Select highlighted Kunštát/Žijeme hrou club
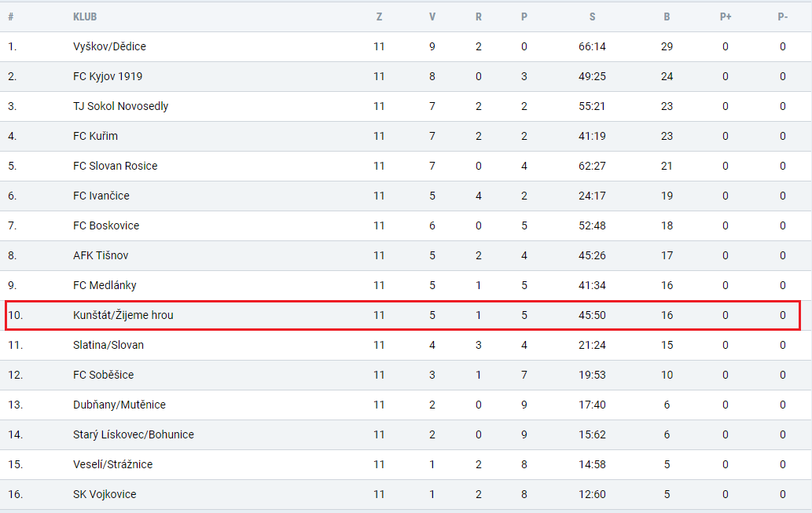This screenshot has height=513, width=812. [x=123, y=315]
